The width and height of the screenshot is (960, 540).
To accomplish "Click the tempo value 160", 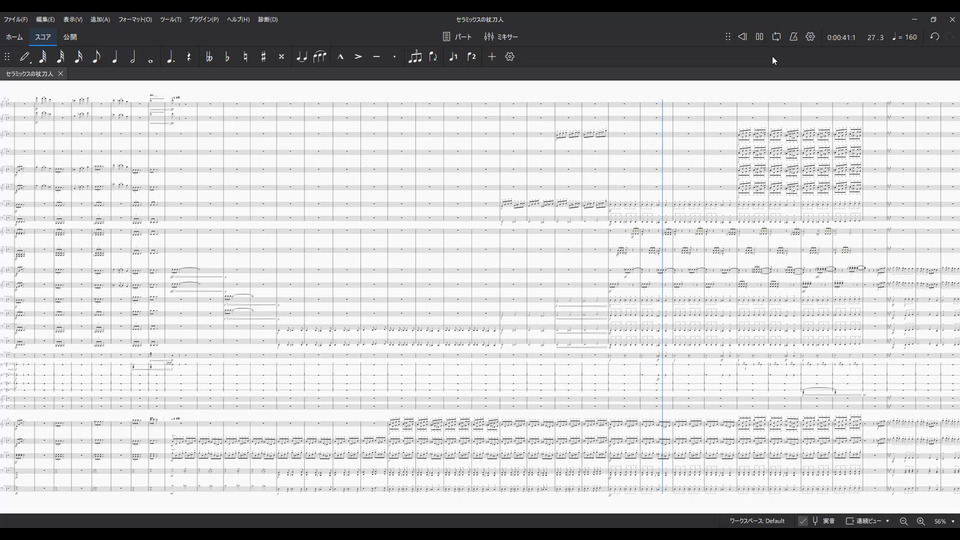I will click(910, 37).
